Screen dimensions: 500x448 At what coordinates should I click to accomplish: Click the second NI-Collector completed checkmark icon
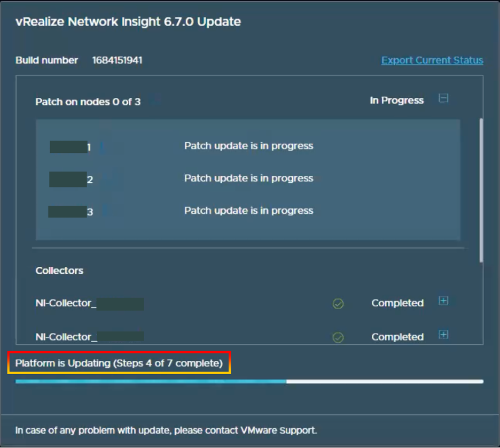338,337
